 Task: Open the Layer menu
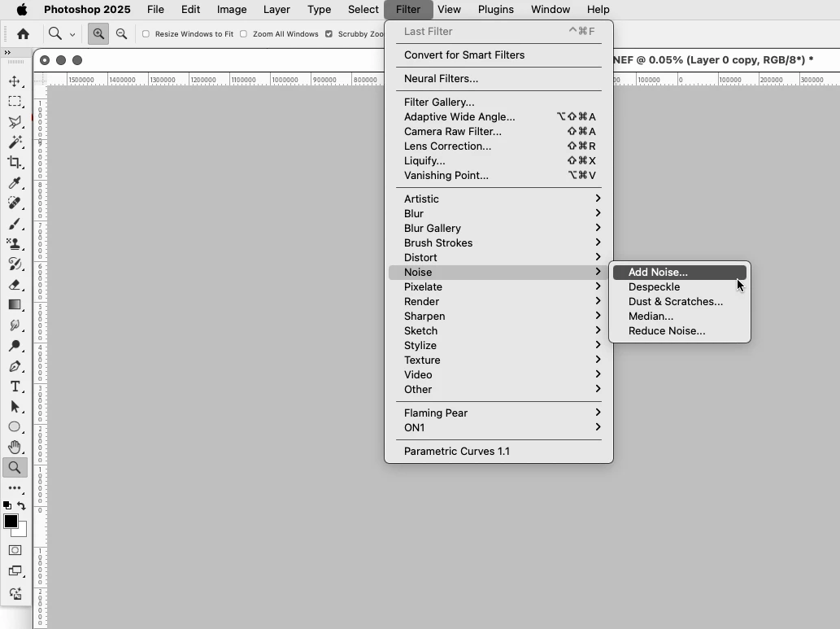click(276, 9)
